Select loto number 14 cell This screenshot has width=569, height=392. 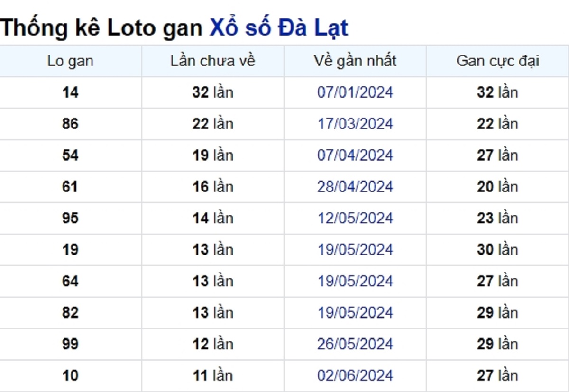[70, 92]
